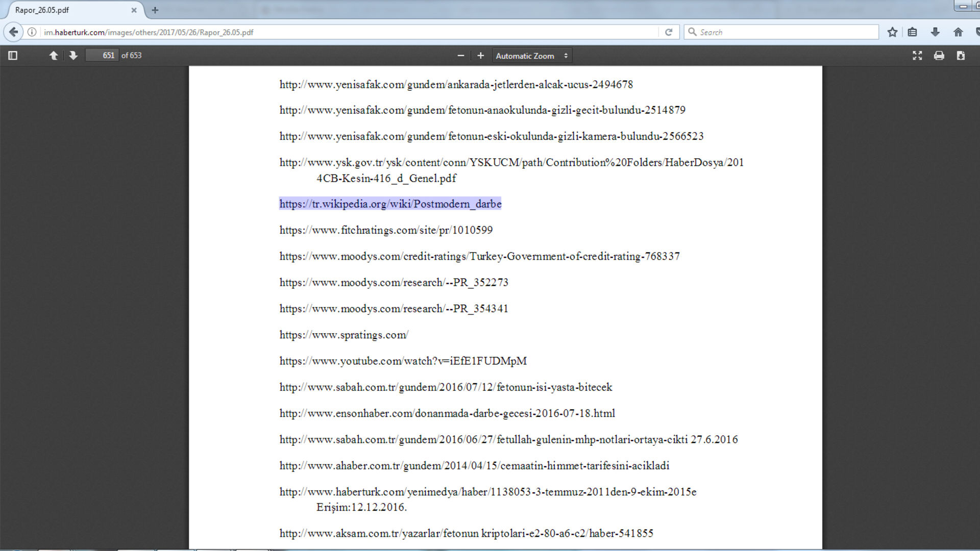Go to browser home page
The height and width of the screenshot is (551, 980).
click(958, 32)
